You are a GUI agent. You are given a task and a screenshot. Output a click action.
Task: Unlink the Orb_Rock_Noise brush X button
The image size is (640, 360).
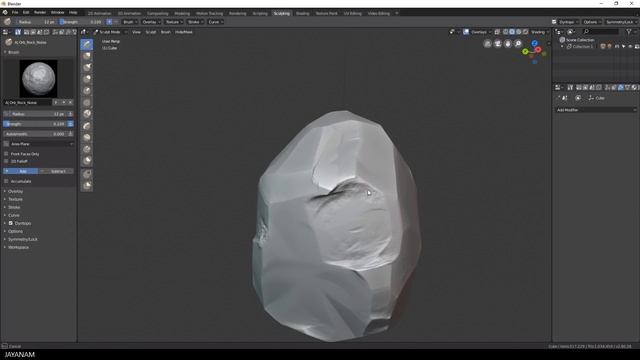pos(70,102)
